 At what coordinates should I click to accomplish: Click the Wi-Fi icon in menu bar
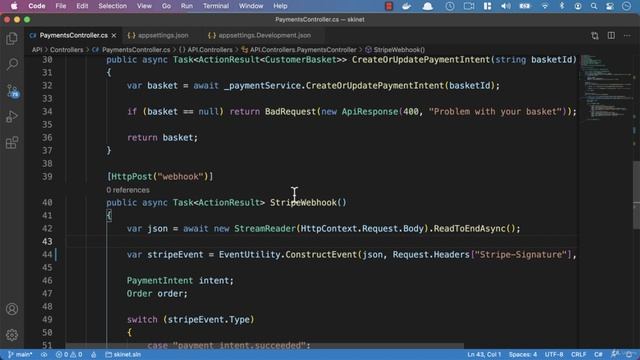pos(545,6)
